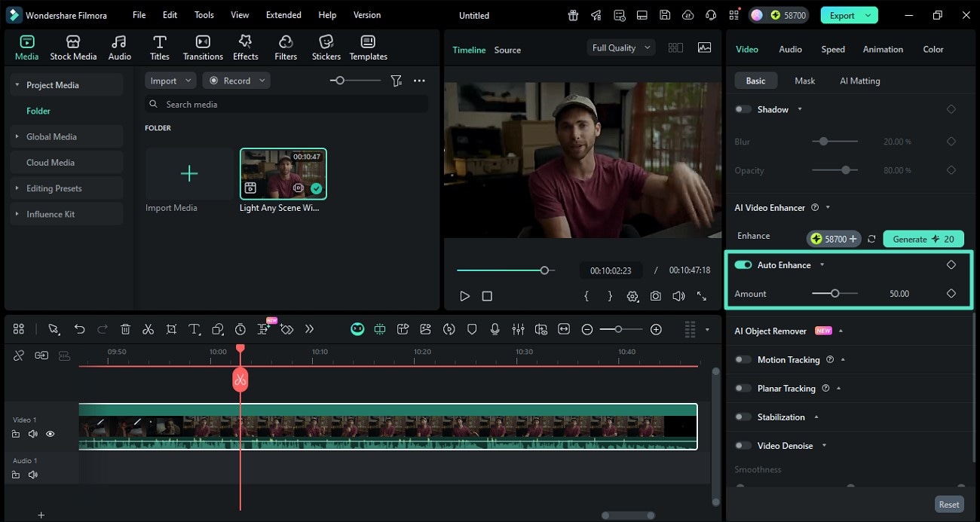The image size is (980, 522).
Task: Click the Generate button for AI enhancer
Action: tap(923, 239)
